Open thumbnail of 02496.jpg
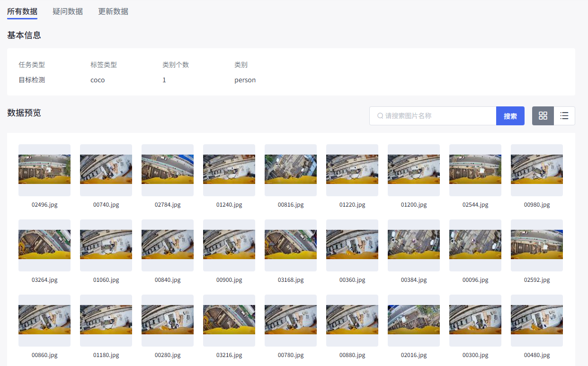The width and height of the screenshot is (588, 366). coord(45,170)
